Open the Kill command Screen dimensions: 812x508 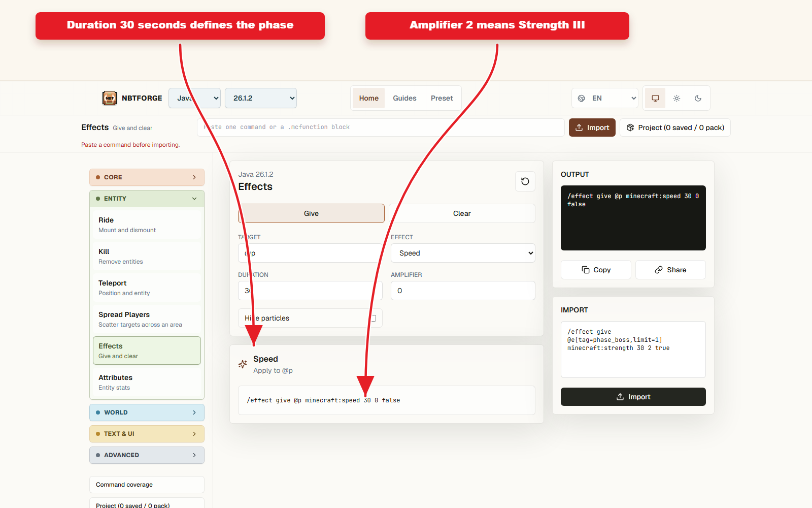pos(147,256)
